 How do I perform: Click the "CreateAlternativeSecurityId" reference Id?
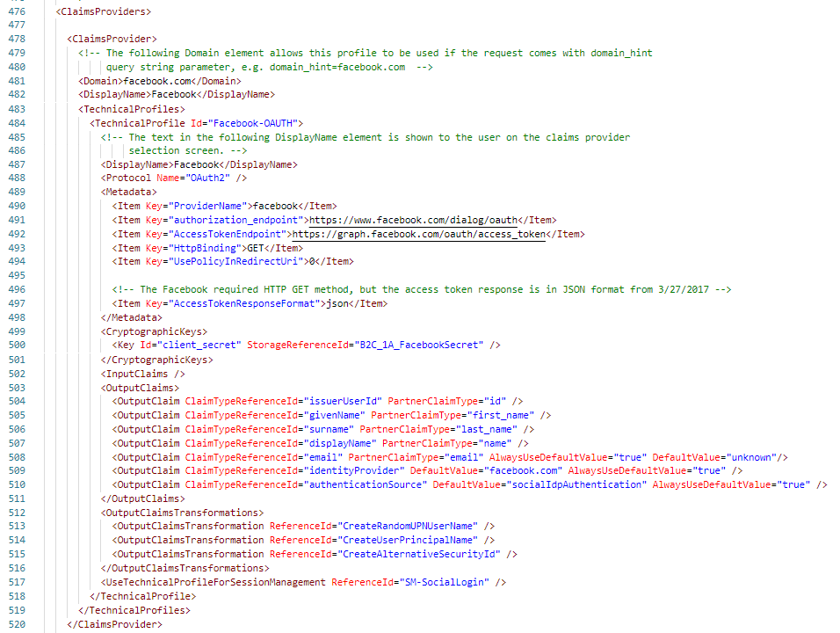pos(421,554)
